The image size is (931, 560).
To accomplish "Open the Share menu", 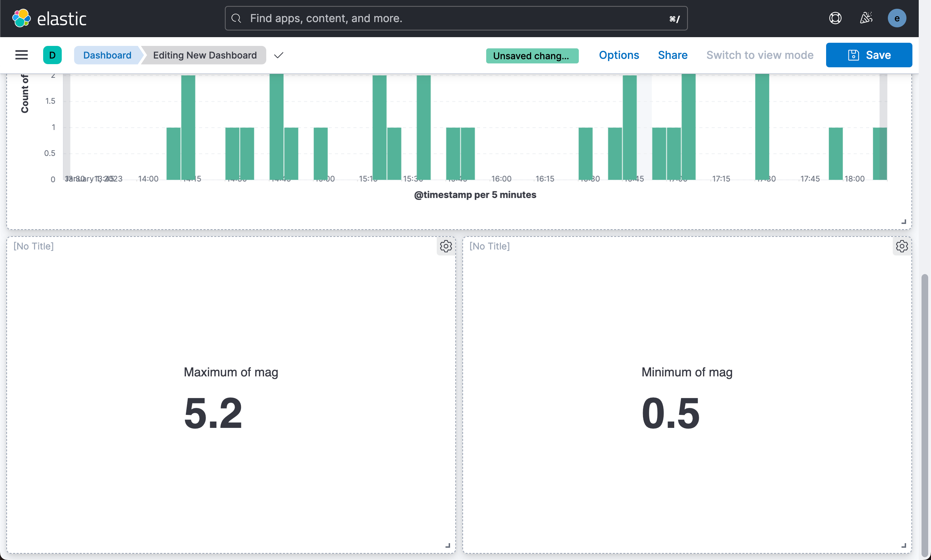I will coord(672,55).
